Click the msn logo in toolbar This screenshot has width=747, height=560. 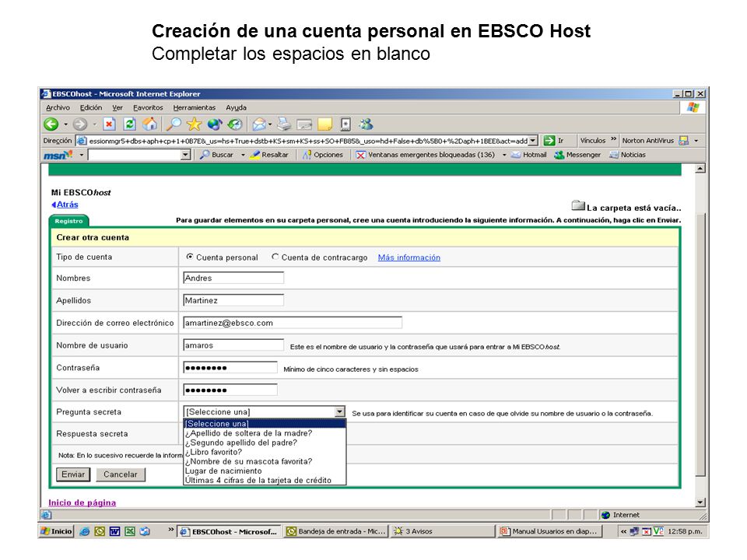pos(58,155)
